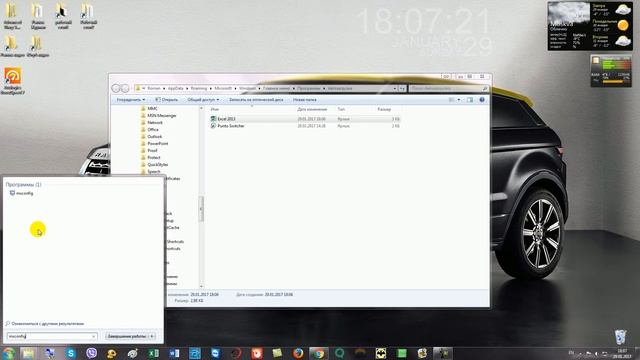Click the Windows Start orb

point(8,353)
